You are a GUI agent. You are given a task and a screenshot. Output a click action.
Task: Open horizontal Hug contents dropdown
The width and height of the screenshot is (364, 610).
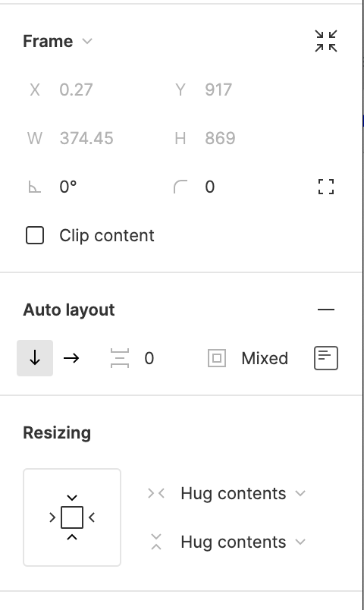[243, 494]
